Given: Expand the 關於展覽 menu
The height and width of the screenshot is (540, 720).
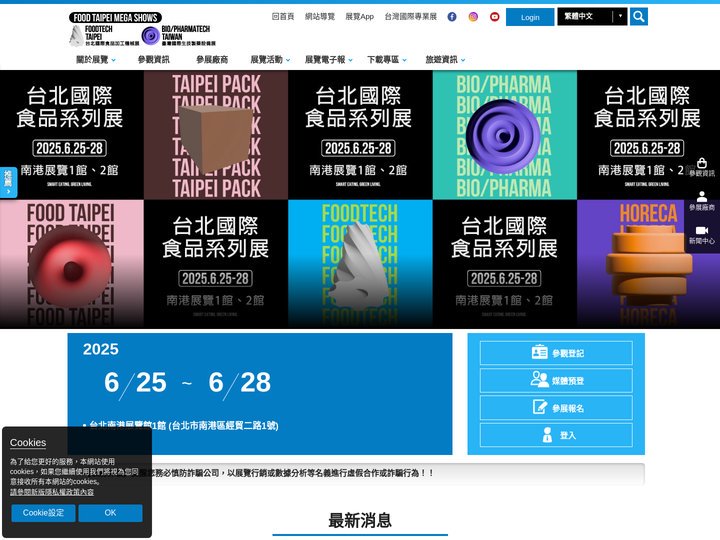Looking at the screenshot, I should coord(96,60).
